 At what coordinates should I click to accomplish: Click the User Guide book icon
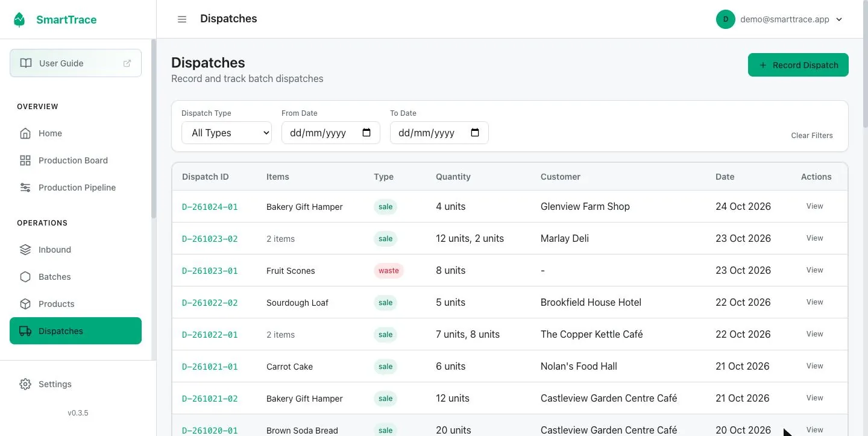[26, 63]
